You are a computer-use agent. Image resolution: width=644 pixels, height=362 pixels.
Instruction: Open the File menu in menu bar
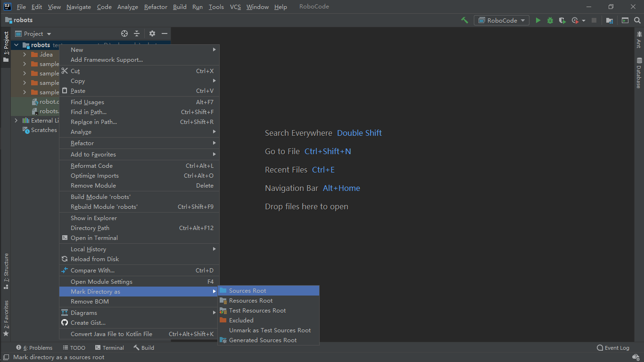(21, 7)
